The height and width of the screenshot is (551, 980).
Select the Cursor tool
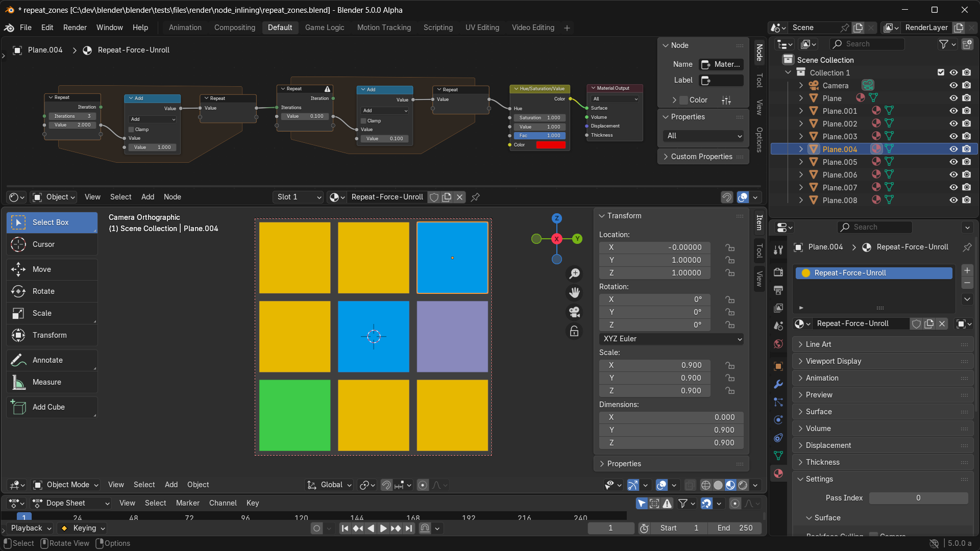(52, 244)
